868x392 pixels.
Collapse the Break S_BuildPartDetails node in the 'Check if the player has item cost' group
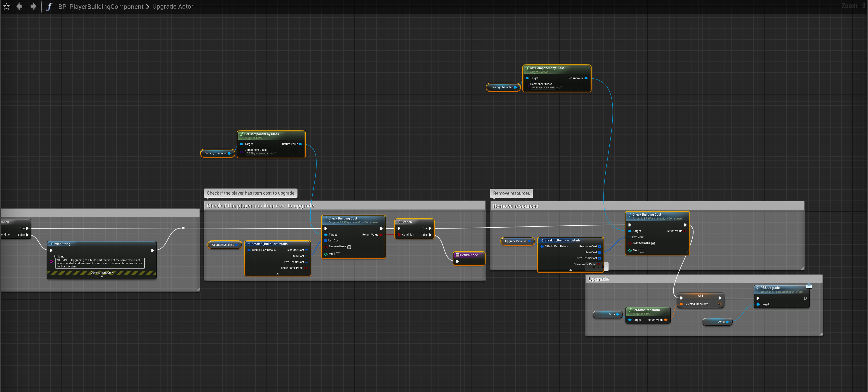point(278,274)
